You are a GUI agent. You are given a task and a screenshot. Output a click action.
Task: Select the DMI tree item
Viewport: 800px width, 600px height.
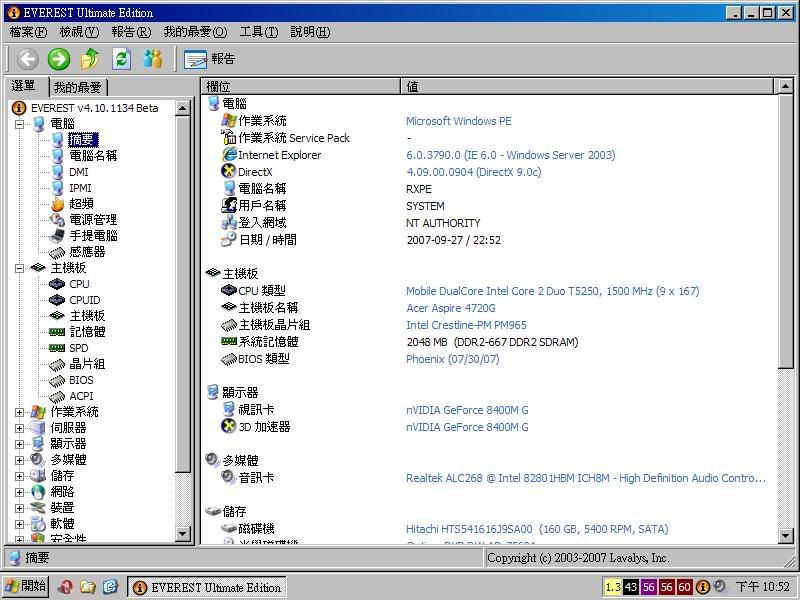pos(79,172)
